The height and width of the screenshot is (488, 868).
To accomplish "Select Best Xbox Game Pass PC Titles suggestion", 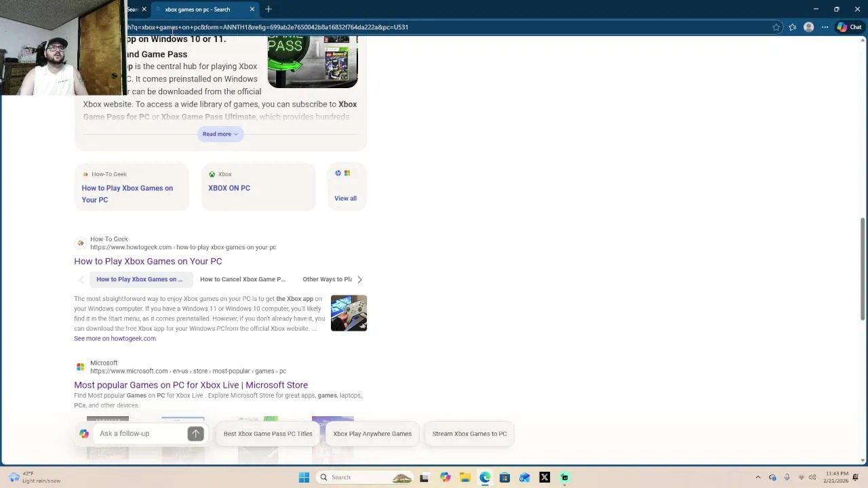I will click(x=268, y=434).
